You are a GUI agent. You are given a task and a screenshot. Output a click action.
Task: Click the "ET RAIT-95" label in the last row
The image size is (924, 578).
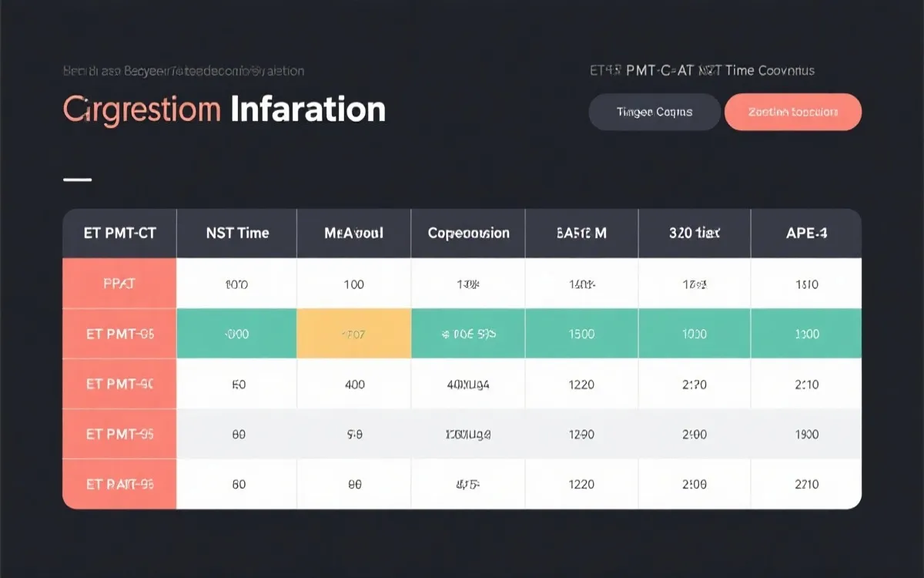tap(119, 485)
